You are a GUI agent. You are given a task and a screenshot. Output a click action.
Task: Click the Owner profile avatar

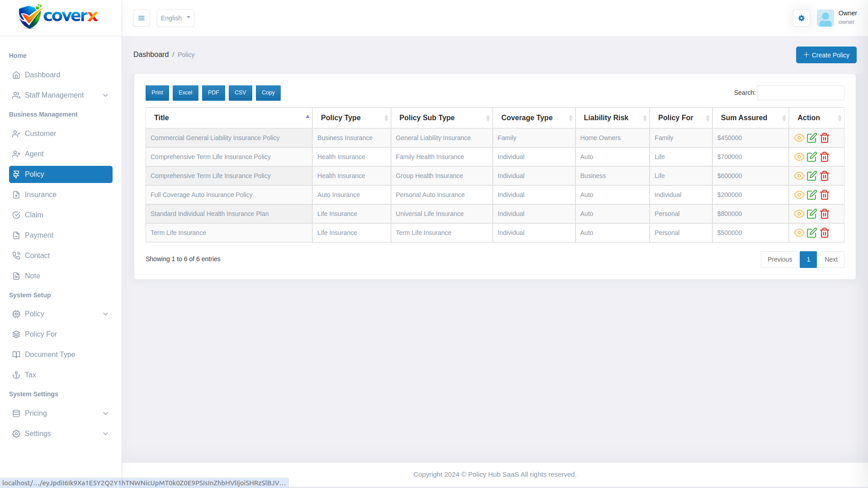pyautogui.click(x=825, y=18)
